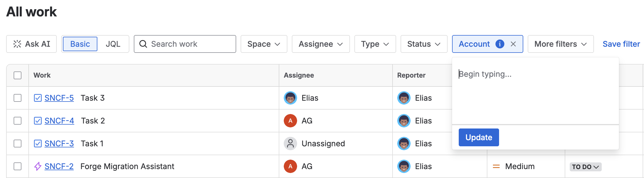Click the info icon on Account filter
644x178 pixels.
click(x=500, y=44)
